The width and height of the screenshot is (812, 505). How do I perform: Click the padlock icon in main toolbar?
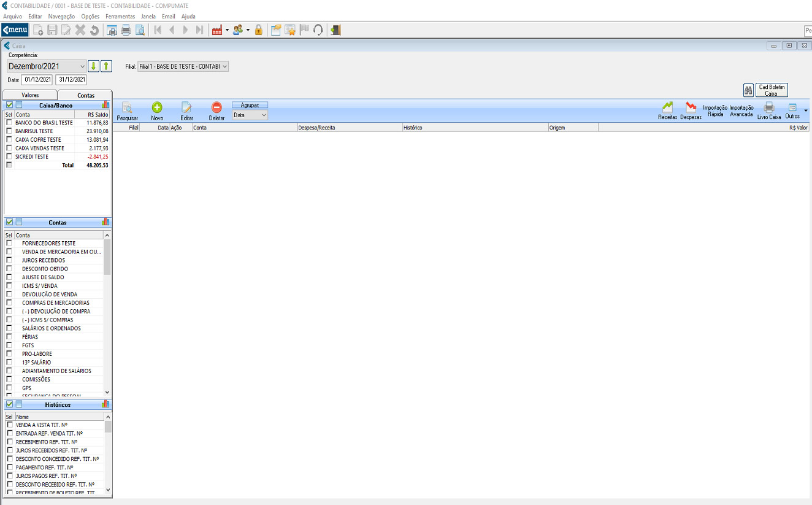click(258, 29)
